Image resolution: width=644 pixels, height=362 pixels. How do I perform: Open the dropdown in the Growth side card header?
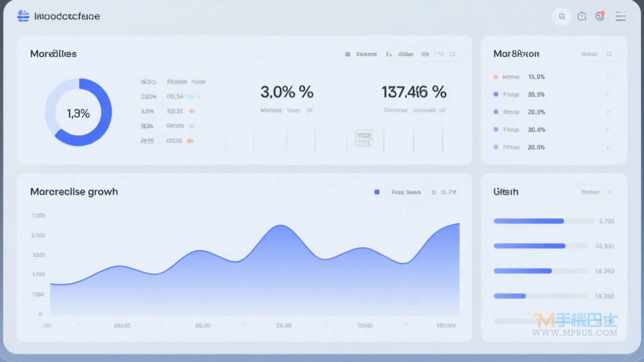(596, 192)
